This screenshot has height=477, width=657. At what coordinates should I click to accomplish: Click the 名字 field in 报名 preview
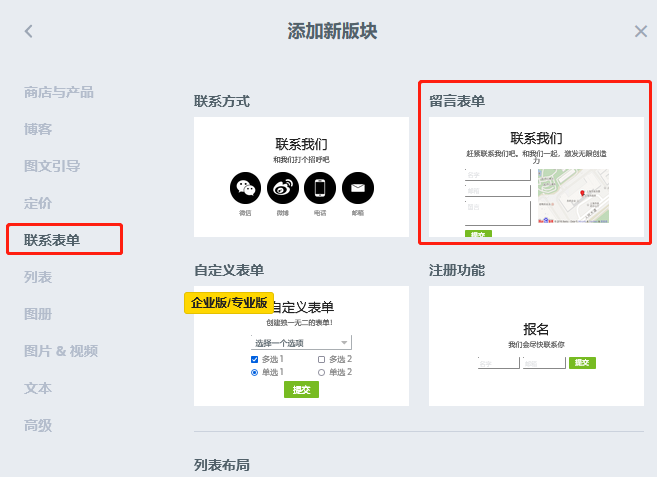point(499,363)
